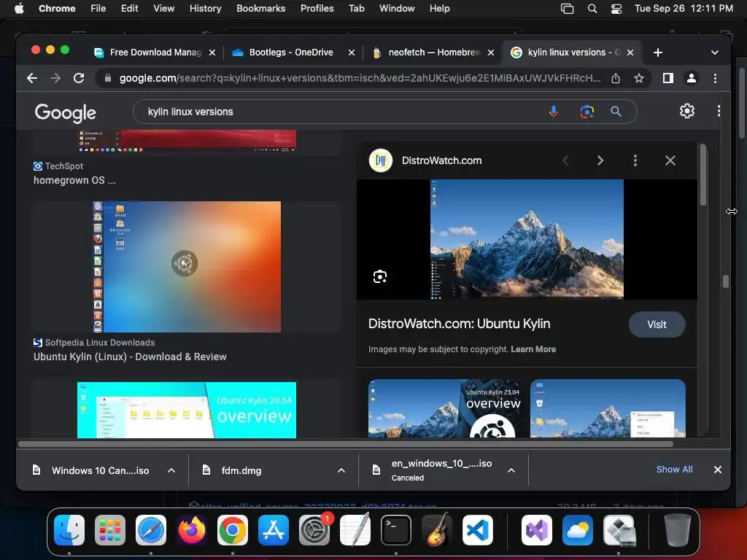The width and height of the screenshot is (747, 560).
Task: Click the TechSpot homegrown OS result
Action: tap(74, 181)
